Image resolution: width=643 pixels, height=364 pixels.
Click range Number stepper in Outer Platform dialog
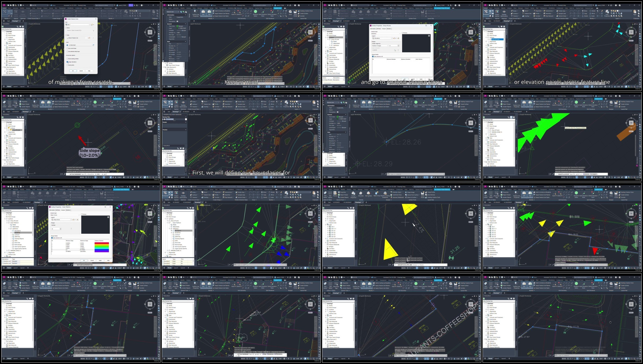[60, 229]
